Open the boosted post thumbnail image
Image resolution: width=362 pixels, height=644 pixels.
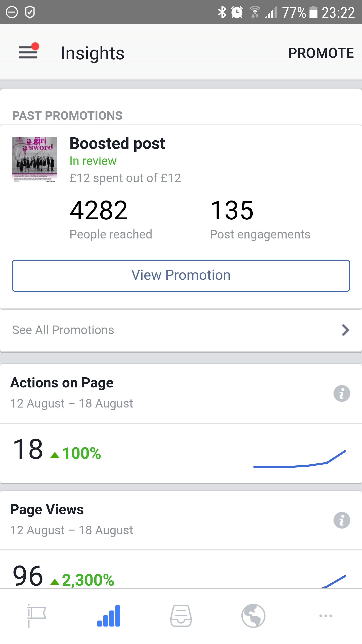35,159
